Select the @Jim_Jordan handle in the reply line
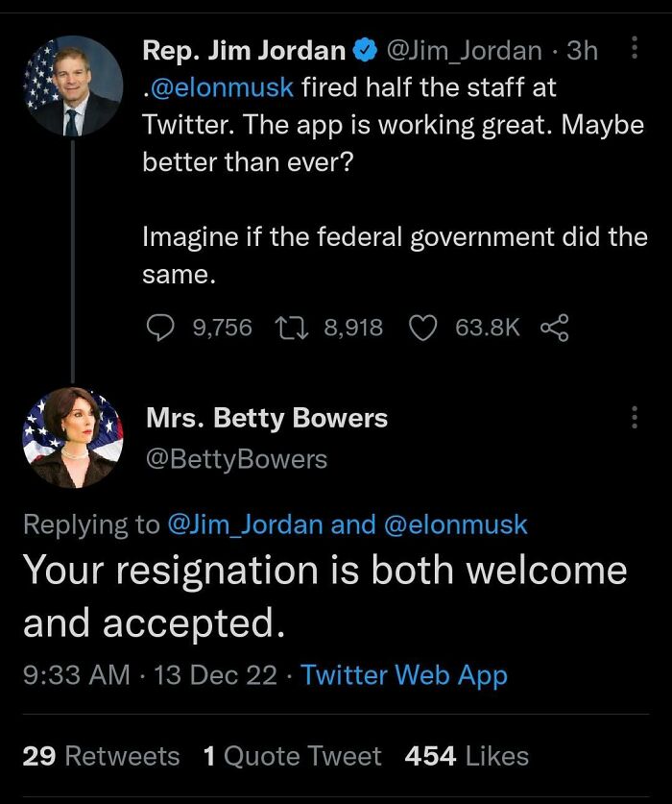 [x=248, y=524]
